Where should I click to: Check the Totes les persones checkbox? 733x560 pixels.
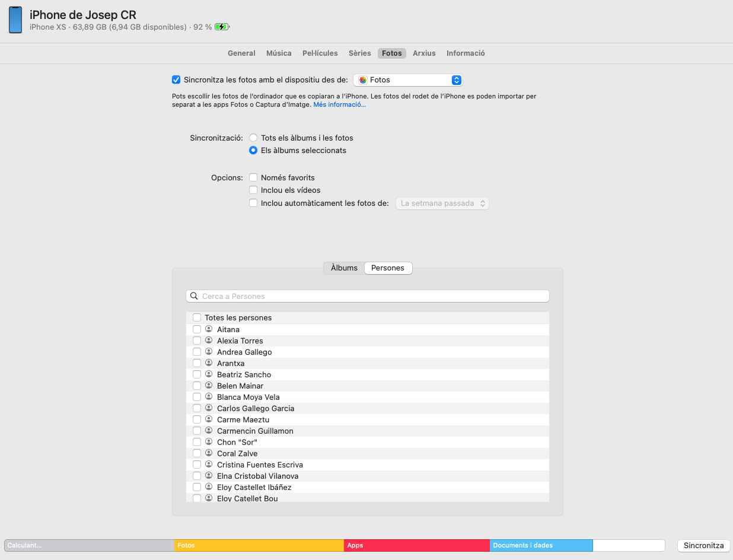pyautogui.click(x=197, y=317)
